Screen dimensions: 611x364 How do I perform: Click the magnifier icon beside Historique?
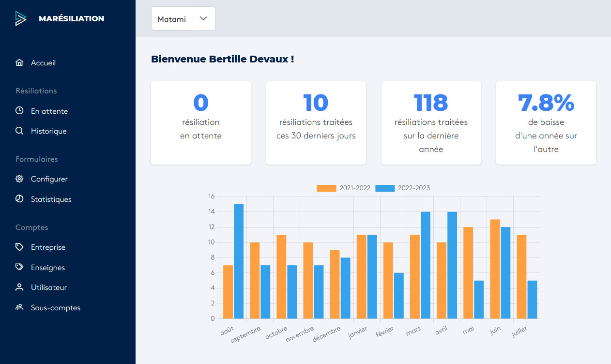click(19, 131)
